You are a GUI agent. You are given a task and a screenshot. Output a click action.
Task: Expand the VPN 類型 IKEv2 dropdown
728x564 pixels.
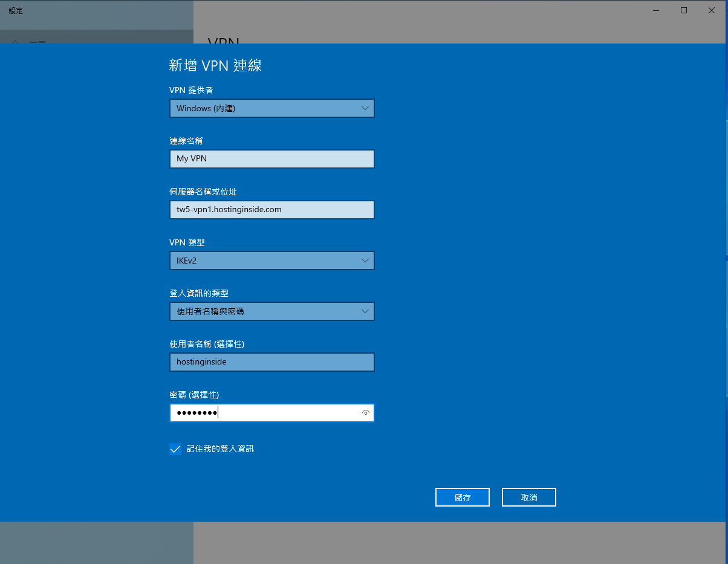click(x=272, y=261)
